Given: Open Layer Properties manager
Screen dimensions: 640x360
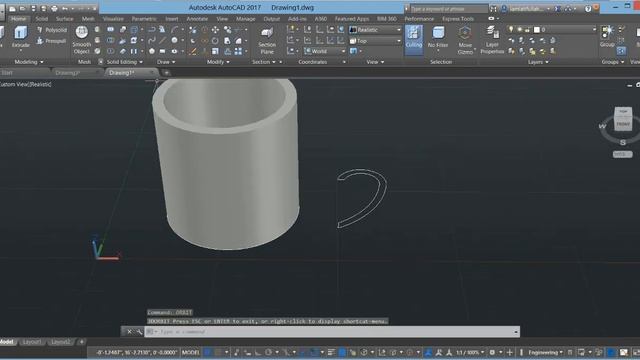Looking at the screenshot, I should (x=492, y=40).
